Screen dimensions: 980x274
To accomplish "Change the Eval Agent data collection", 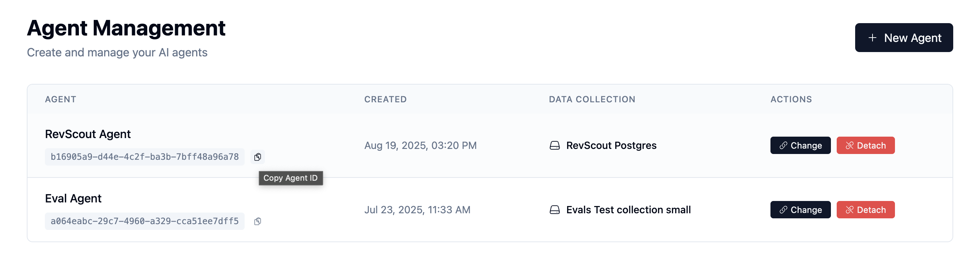I will [800, 210].
